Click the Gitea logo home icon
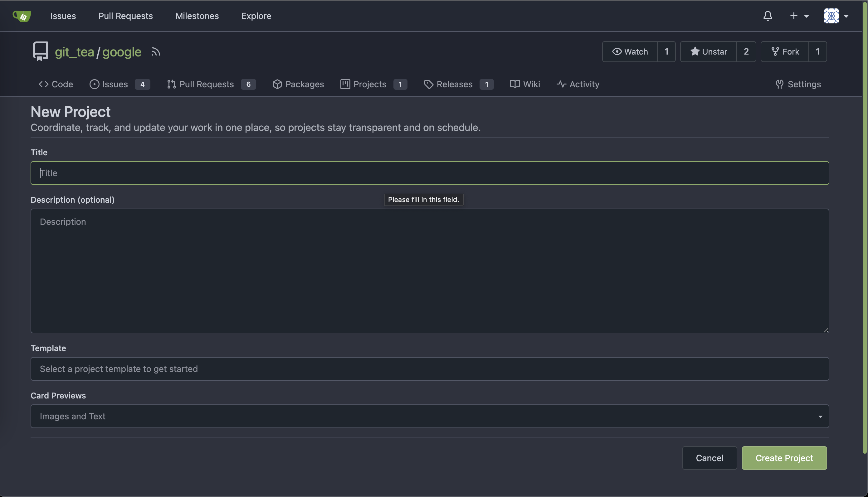868x497 pixels. point(22,16)
